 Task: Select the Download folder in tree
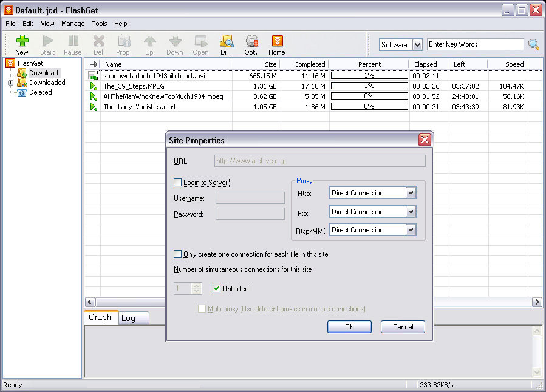pyautogui.click(x=44, y=73)
